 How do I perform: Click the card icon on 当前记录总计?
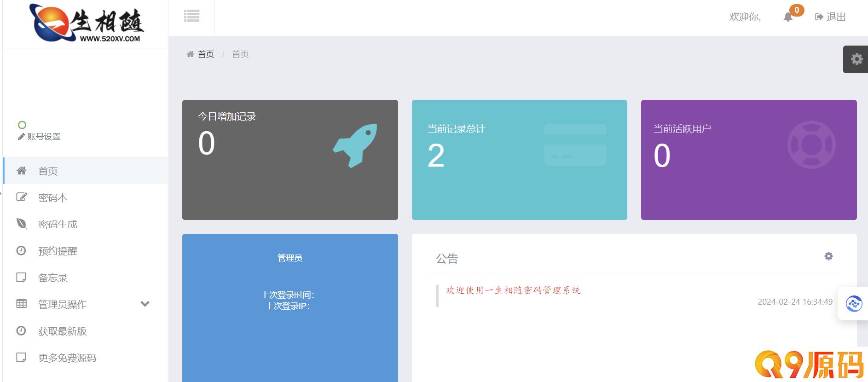point(575,145)
